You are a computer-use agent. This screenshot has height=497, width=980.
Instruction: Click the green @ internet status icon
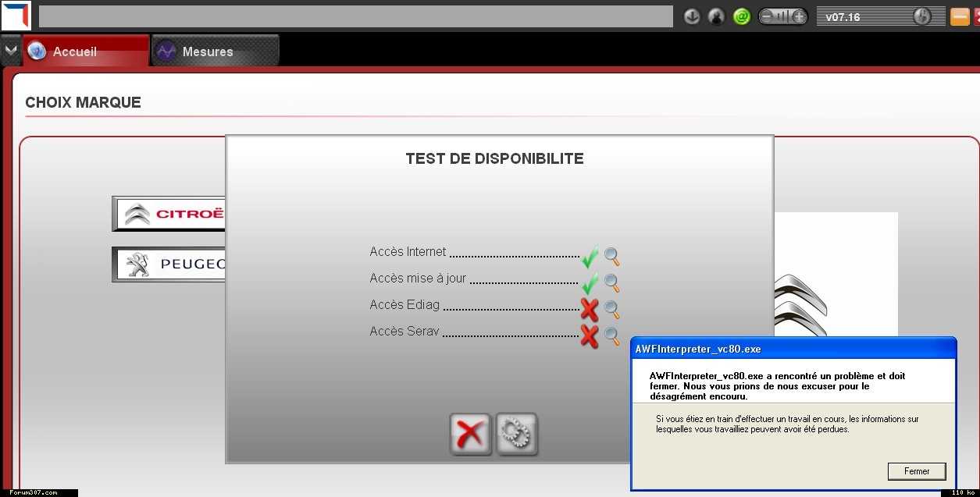742,16
